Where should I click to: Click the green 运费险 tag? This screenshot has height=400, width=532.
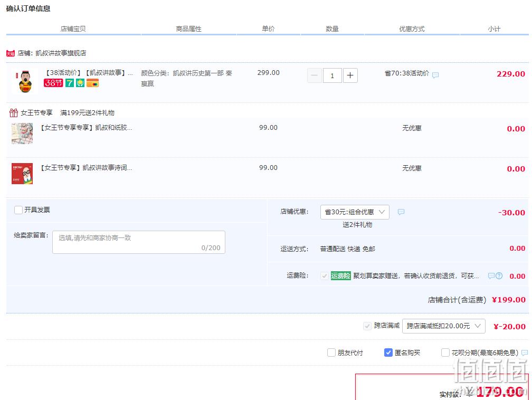click(x=340, y=276)
